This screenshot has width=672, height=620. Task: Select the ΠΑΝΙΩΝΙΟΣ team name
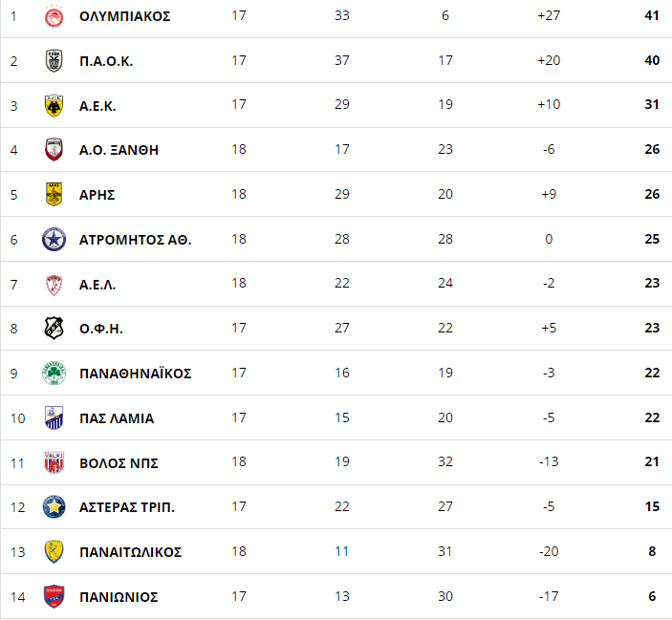[119, 596]
